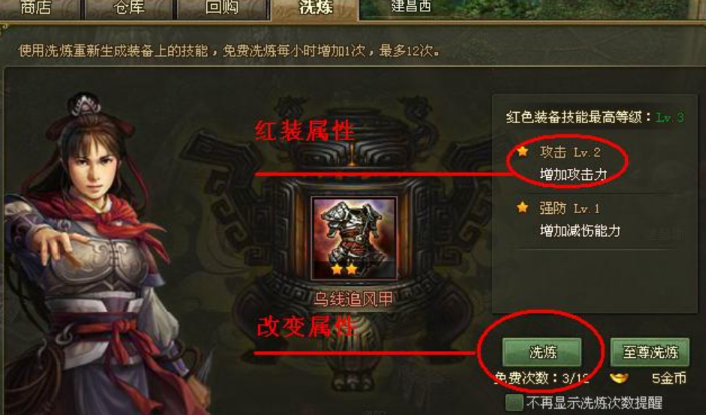Open the 回购 buyback tab
Screen dimensions: 706x415
point(222,8)
